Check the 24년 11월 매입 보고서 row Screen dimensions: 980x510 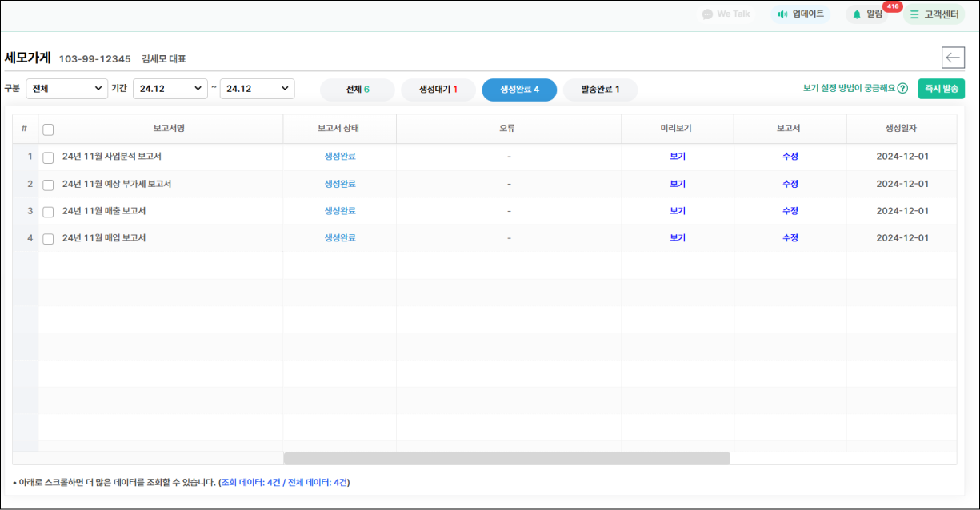coord(48,239)
